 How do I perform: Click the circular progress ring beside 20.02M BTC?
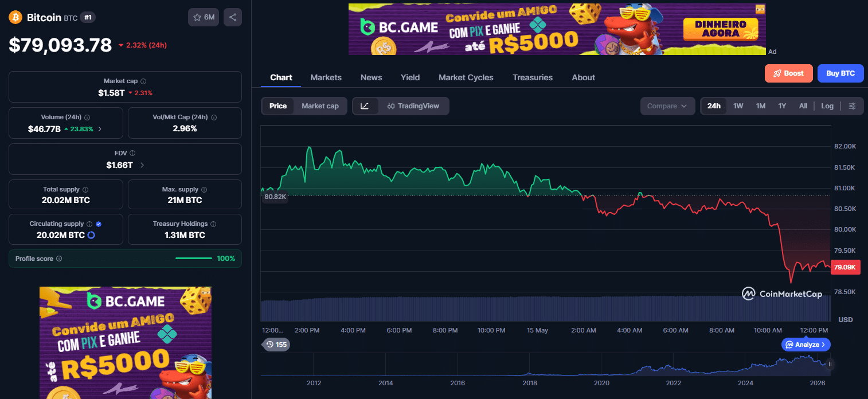[91, 235]
